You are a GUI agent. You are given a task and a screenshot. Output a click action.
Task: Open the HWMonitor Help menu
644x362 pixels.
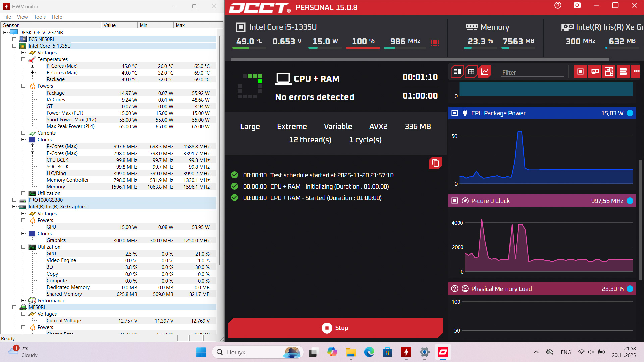[57, 17]
